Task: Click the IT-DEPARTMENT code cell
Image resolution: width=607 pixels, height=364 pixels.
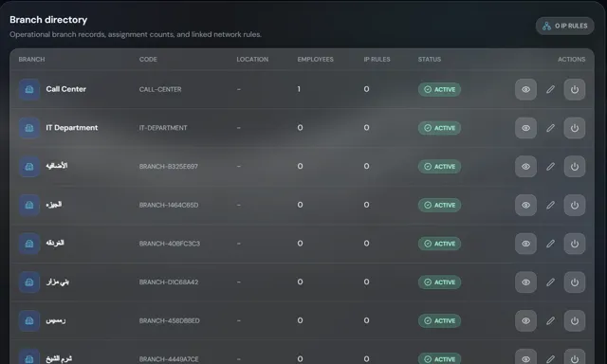Action: click(x=163, y=128)
